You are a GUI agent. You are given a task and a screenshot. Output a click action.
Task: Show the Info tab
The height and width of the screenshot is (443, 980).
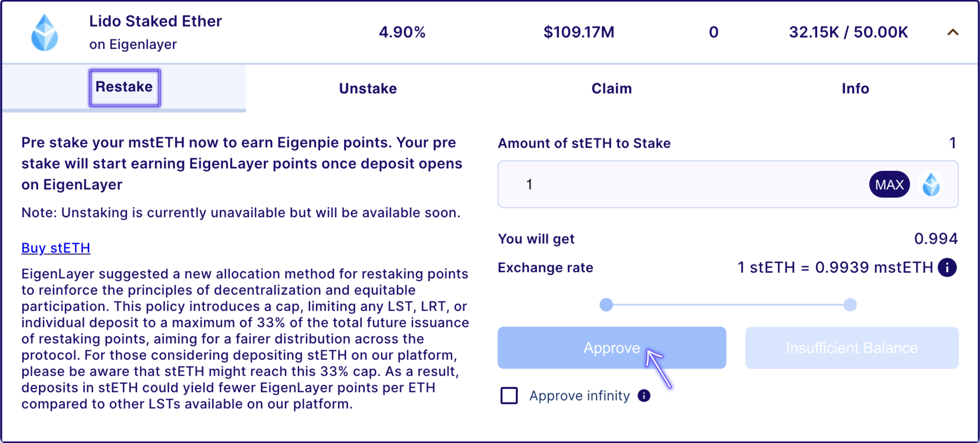(855, 89)
